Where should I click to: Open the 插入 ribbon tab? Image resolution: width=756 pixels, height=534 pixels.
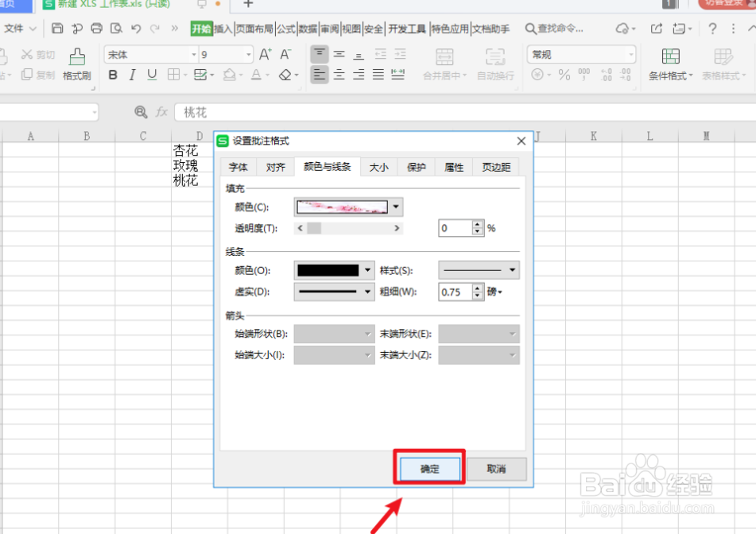[223, 29]
